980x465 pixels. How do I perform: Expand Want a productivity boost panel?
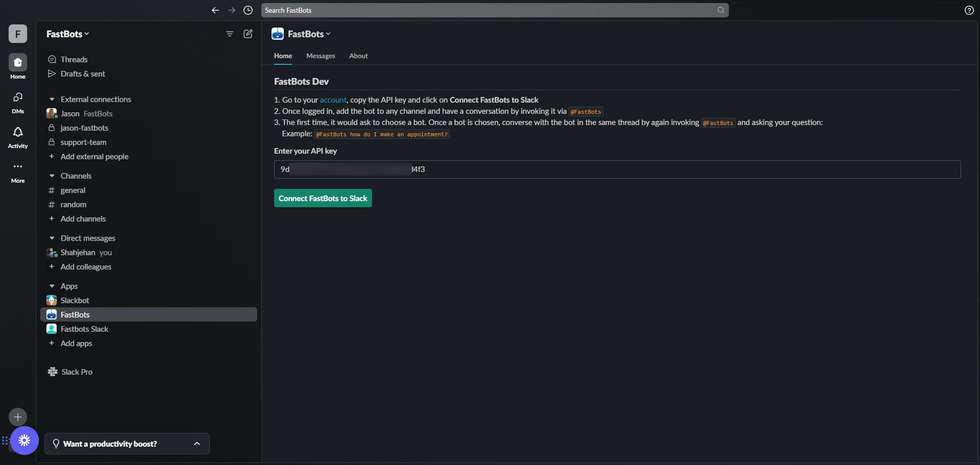127,444
